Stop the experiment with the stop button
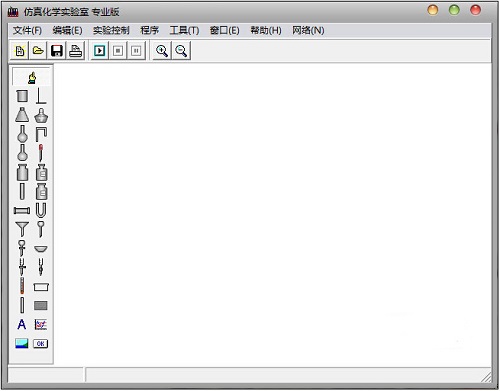This screenshot has height=391, width=500. (118, 51)
